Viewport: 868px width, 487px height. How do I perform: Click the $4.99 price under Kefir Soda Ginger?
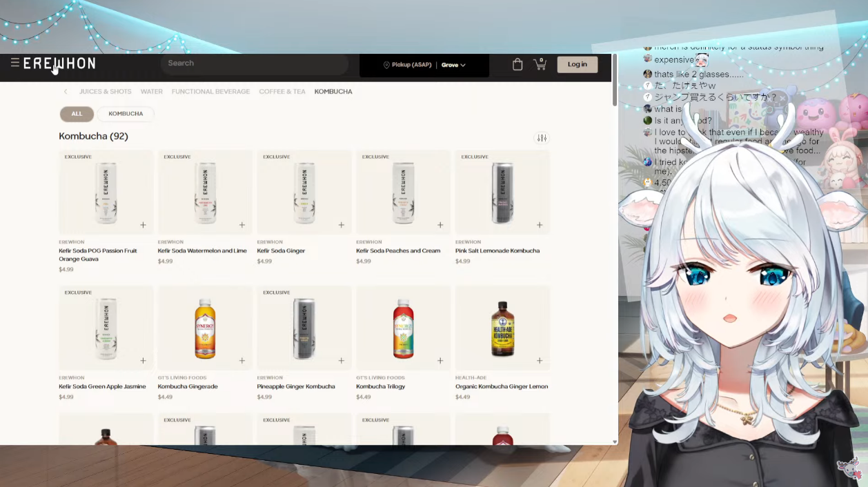point(264,261)
